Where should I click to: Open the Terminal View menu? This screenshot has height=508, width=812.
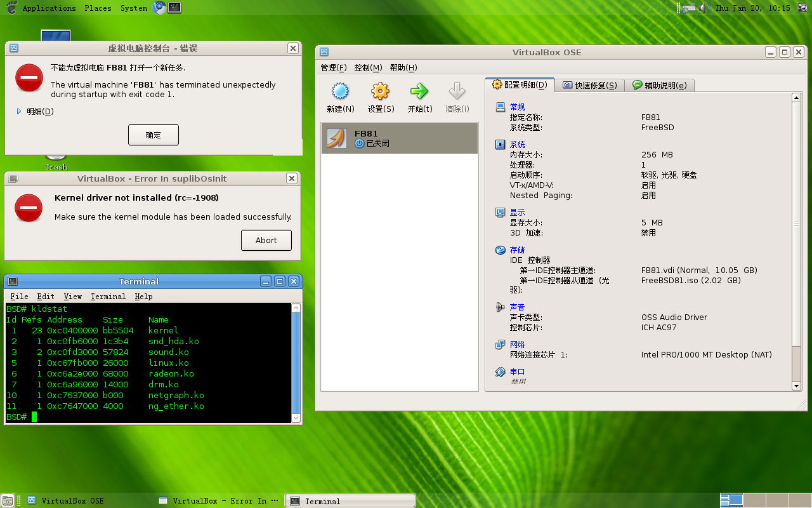(x=73, y=297)
